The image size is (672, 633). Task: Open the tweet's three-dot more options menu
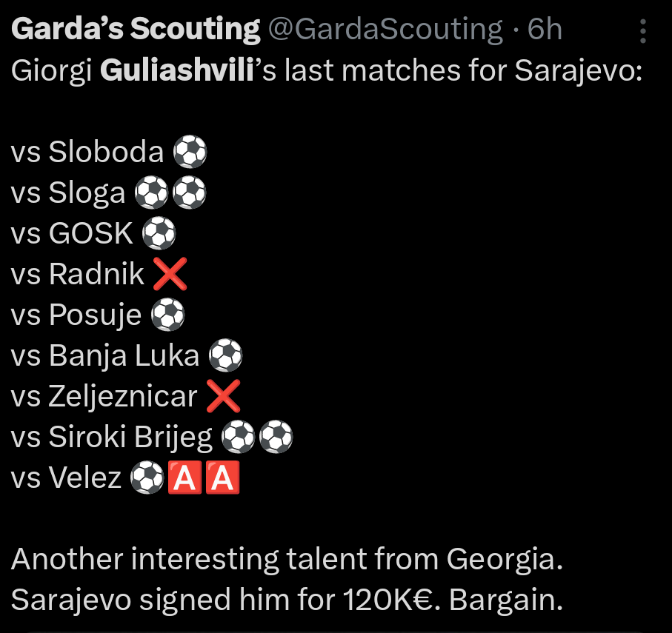click(642, 31)
